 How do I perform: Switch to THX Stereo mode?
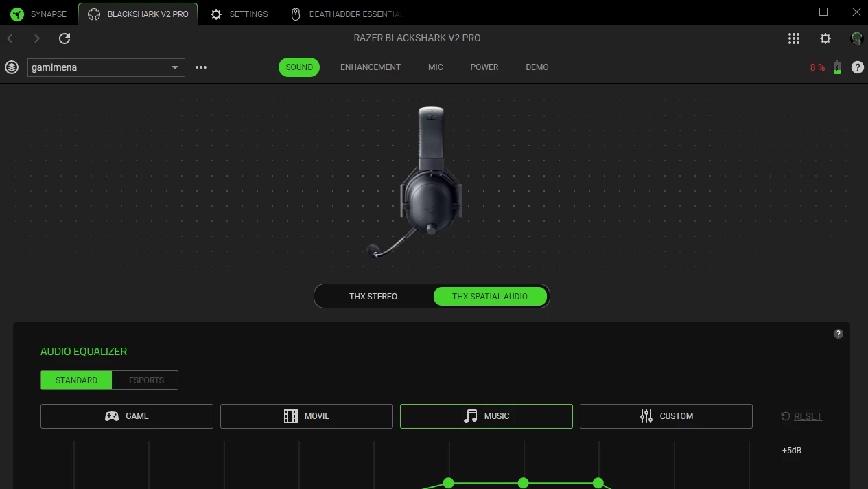coord(373,297)
